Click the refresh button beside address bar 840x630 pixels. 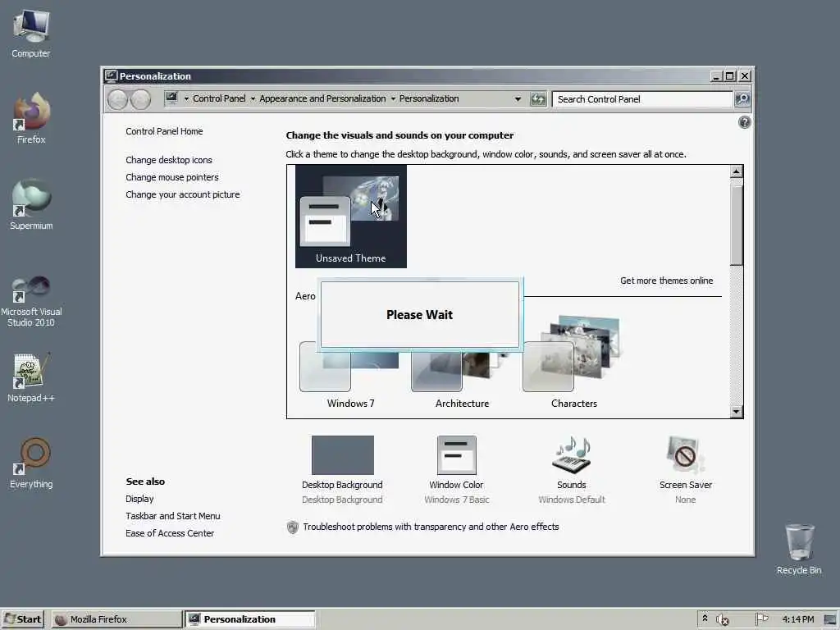coord(537,99)
